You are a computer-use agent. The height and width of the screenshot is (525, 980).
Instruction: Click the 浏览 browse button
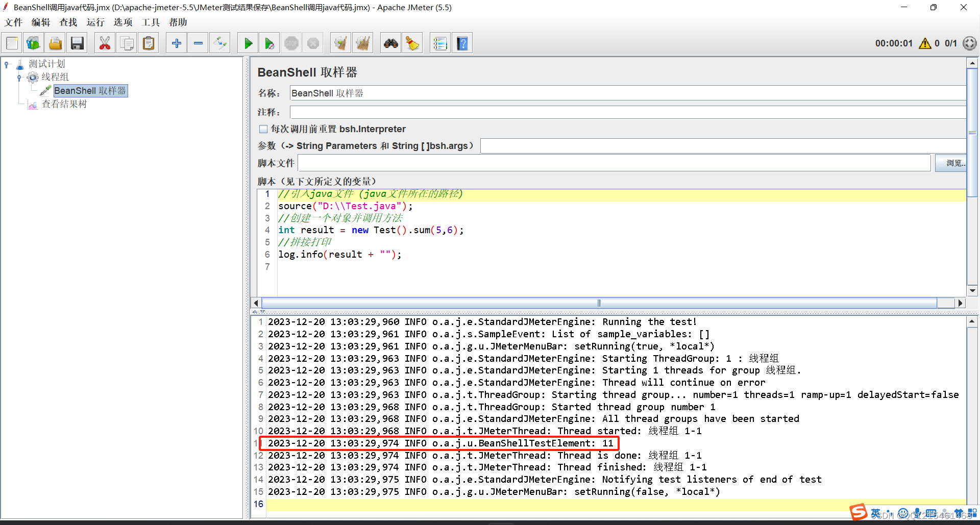coord(951,163)
